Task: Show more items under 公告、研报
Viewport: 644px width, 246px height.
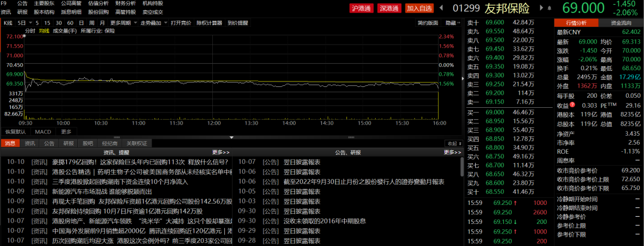Action: pos(452,152)
